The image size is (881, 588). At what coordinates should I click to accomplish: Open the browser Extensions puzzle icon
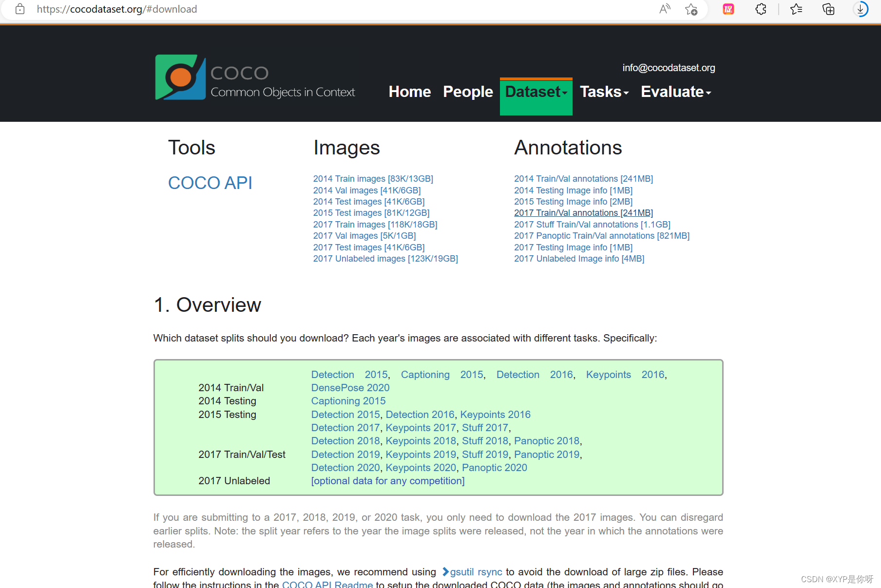point(760,9)
